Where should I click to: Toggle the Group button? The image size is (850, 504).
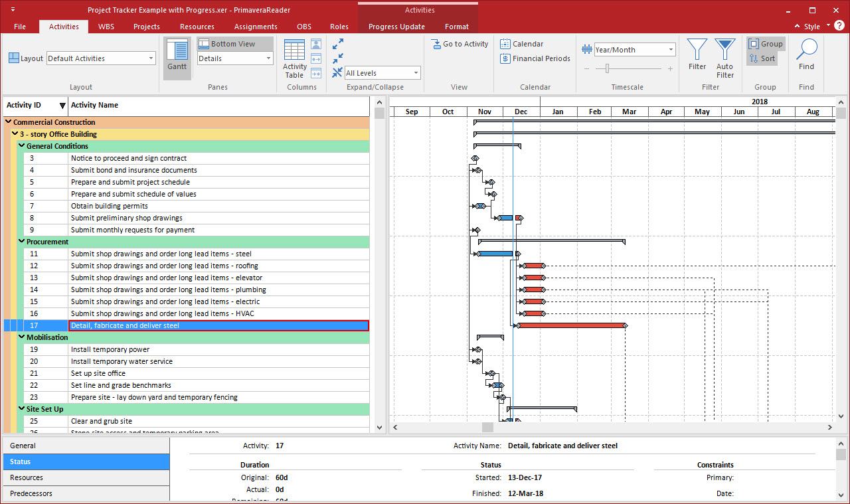[766, 44]
